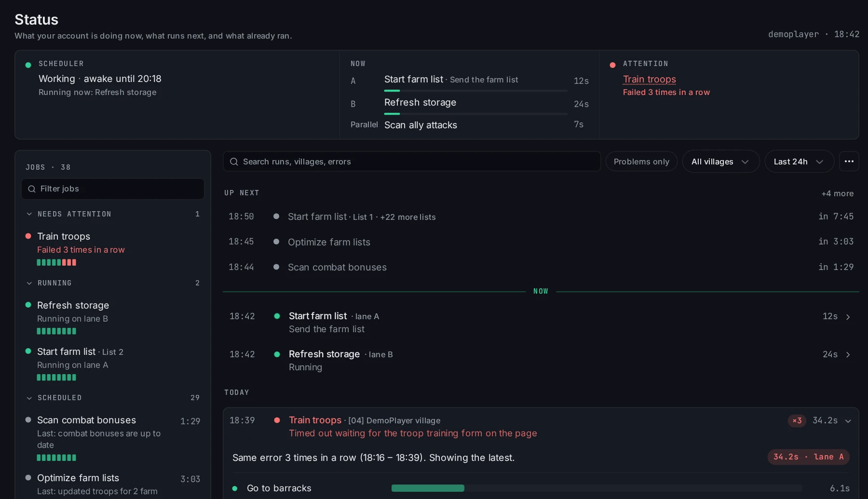Click the Train troops title in 18:39 run
The width and height of the screenshot is (868, 499).
click(x=315, y=420)
